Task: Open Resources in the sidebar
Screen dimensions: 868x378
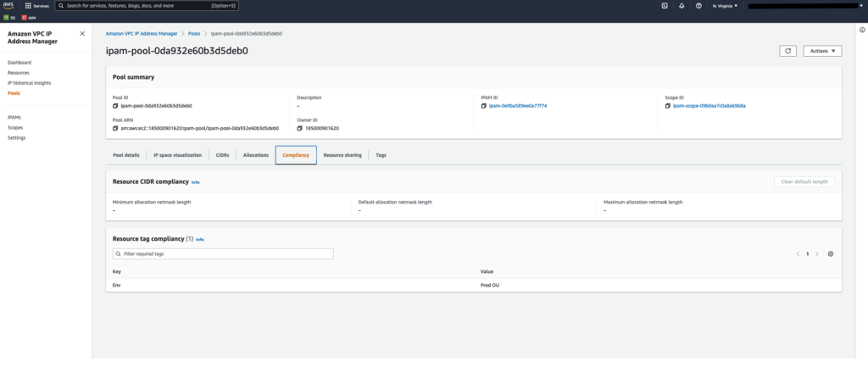Action: click(19, 73)
